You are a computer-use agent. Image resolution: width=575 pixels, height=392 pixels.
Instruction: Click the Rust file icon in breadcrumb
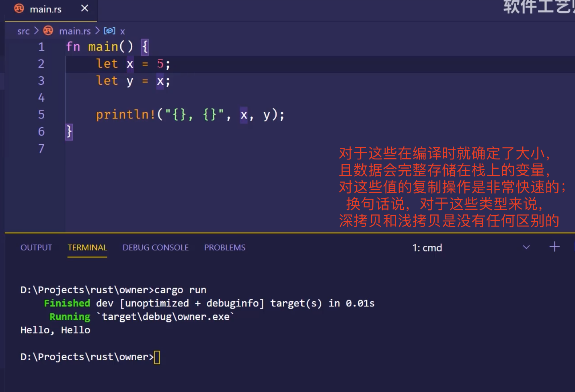[48, 31]
